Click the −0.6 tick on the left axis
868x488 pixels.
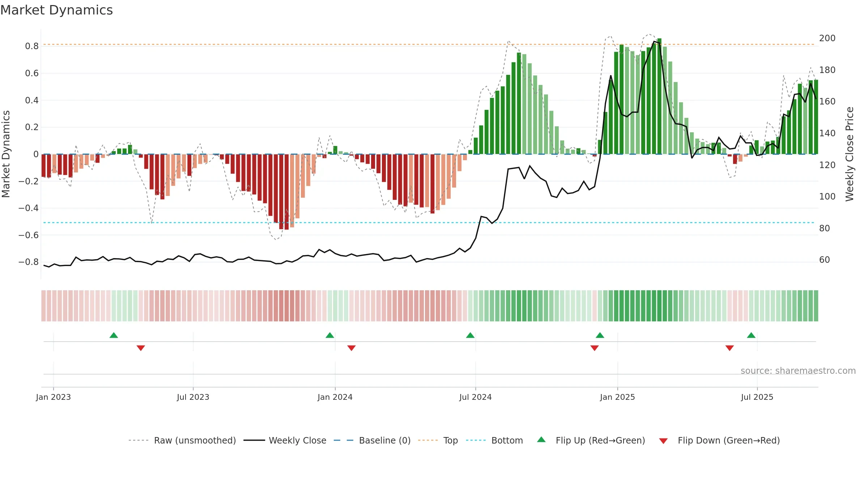pos(29,235)
